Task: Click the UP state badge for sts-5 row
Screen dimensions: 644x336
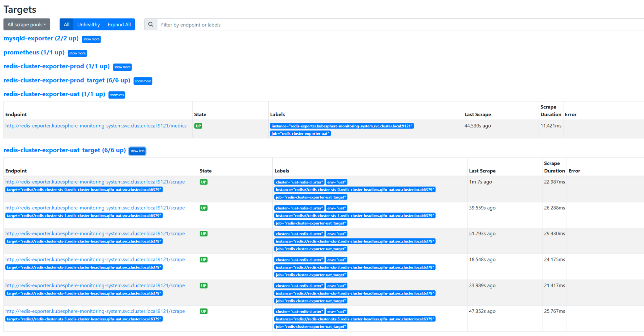Action: pyautogui.click(x=204, y=311)
